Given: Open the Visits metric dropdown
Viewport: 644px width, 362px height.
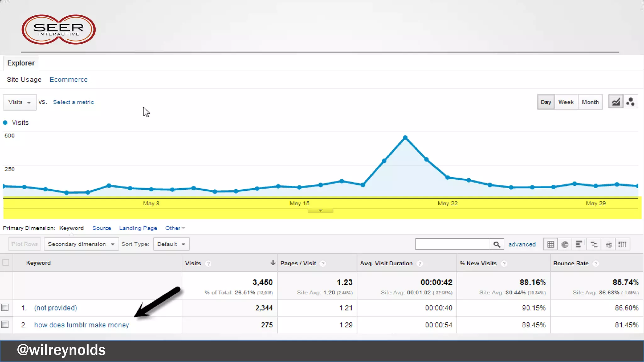Looking at the screenshot, I should [19, 102].
